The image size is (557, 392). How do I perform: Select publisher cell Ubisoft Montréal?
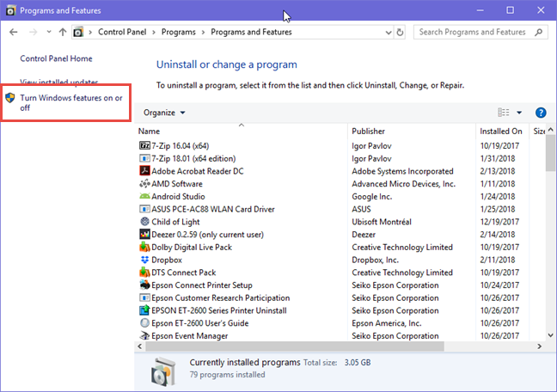click(382, 222)
